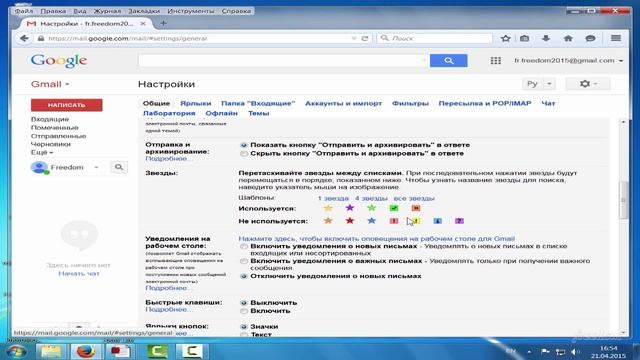Click the yellow star in the Используется row

(328, 208)
